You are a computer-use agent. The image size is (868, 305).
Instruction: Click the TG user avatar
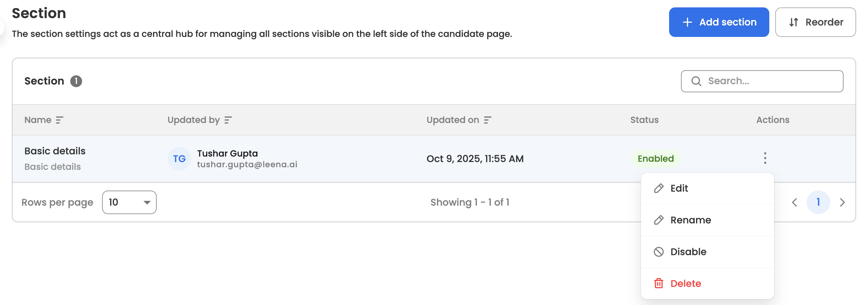pos(179,159)
